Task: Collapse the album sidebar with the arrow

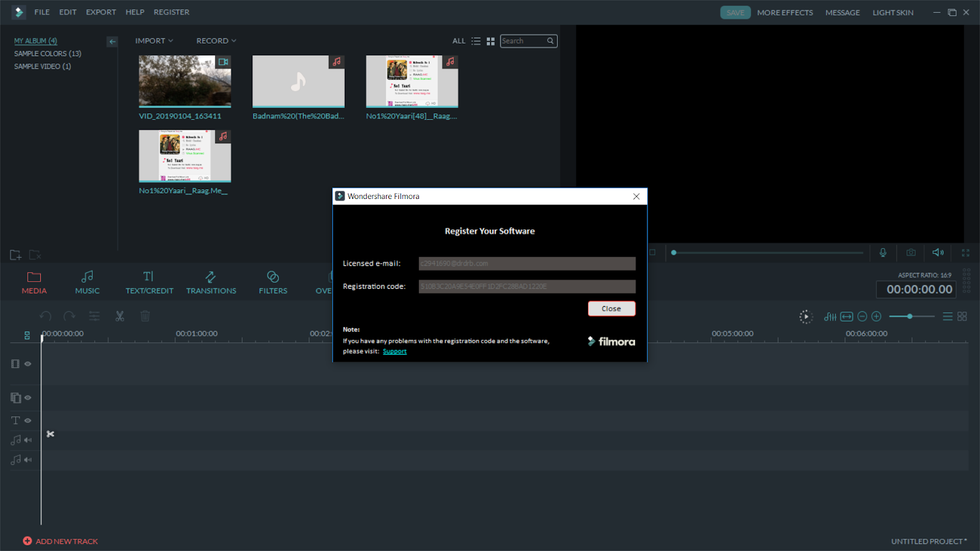Action: (x=112, y=42)
